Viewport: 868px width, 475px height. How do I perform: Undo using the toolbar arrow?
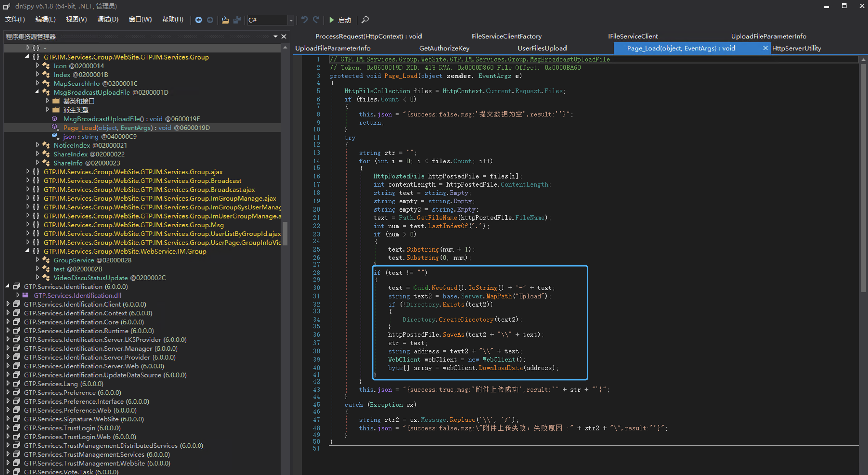[x=304, y=20]
